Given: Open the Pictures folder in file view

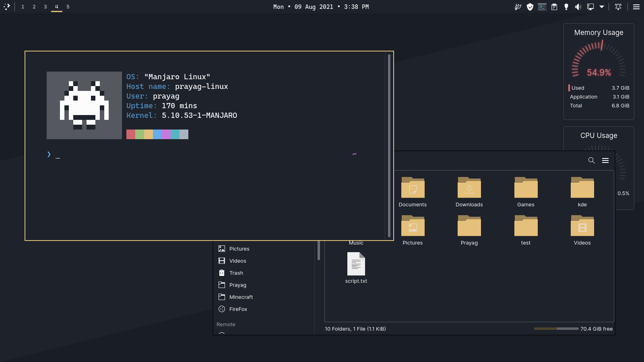Looking at the screenshot, I should 413,230.
